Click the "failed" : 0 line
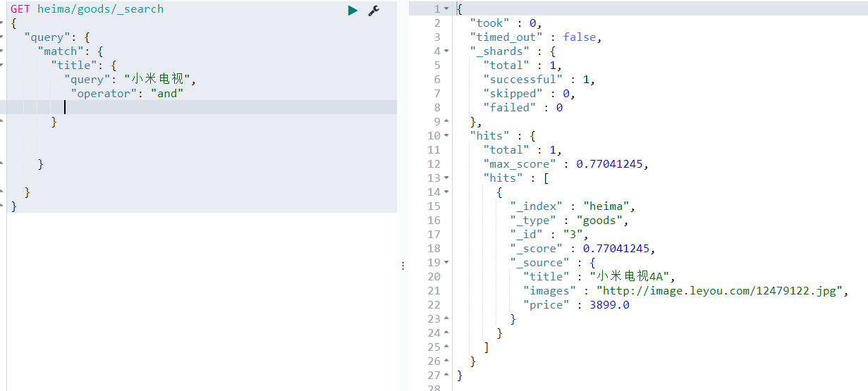 (522, 108)
